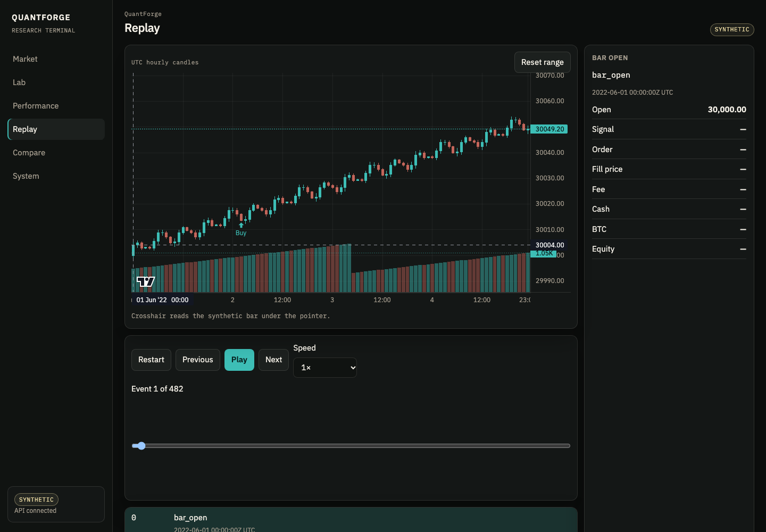766x532 pixels.
Task: Open the Performance page
Action: 56,106
